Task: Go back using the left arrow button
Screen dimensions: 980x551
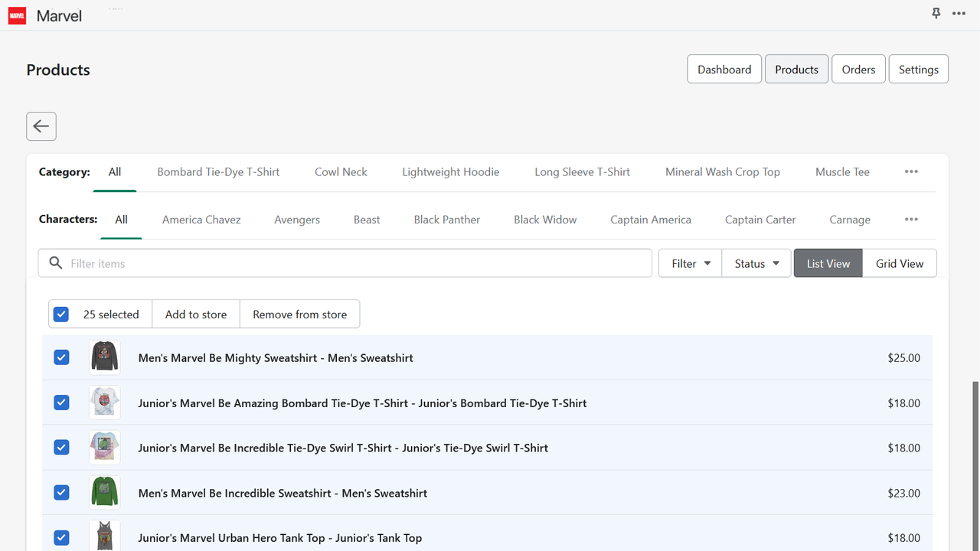Action: (41, 126)
